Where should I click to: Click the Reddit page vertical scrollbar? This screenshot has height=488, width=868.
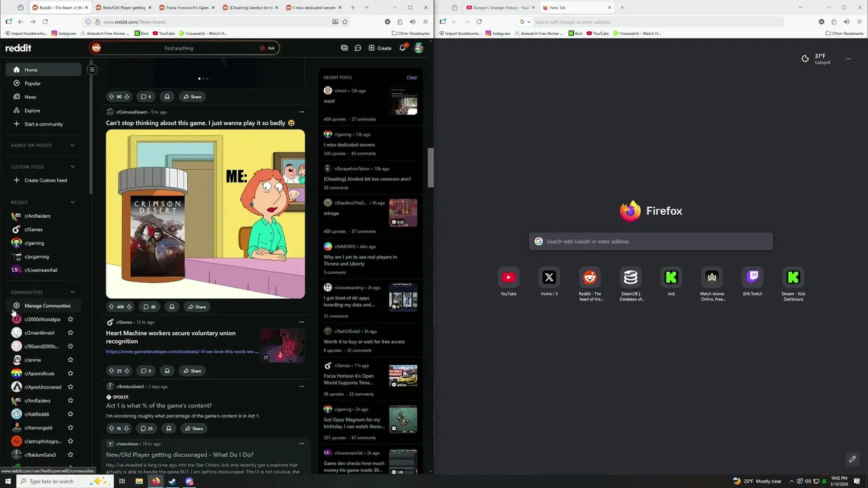coord(430,166)
